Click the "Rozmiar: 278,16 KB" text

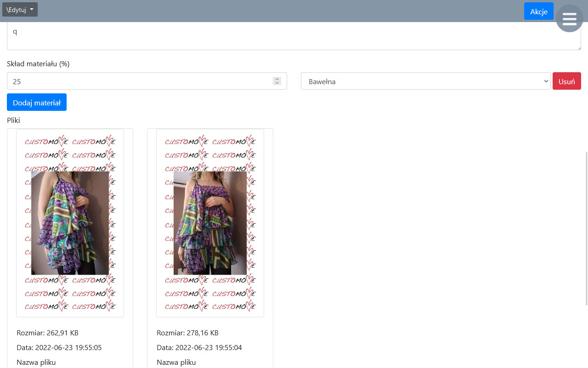pos(187,333)
